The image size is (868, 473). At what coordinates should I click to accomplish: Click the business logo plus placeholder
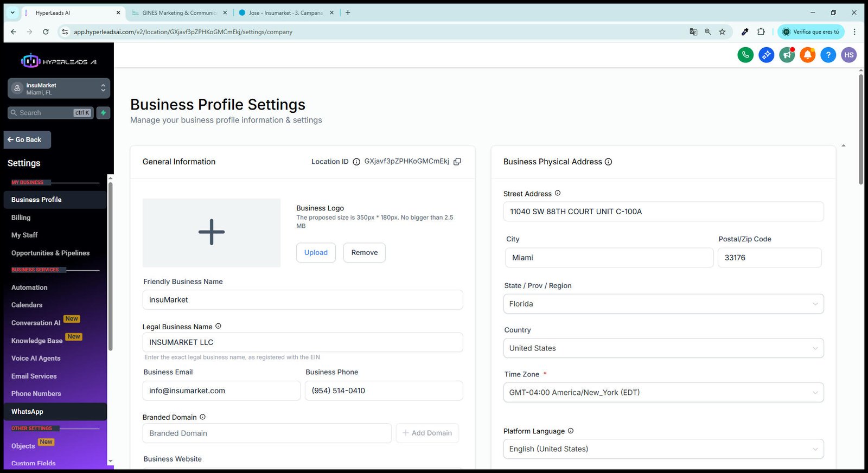click(212, 233)
